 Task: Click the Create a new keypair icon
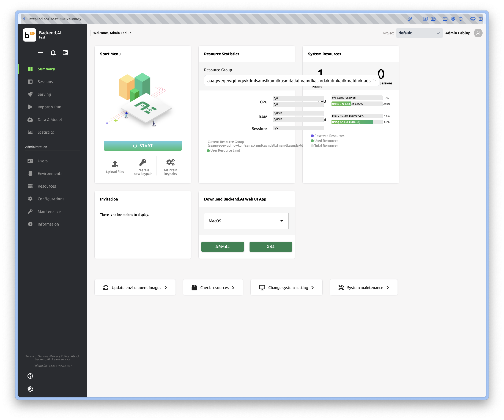click(x=143, y=162)
